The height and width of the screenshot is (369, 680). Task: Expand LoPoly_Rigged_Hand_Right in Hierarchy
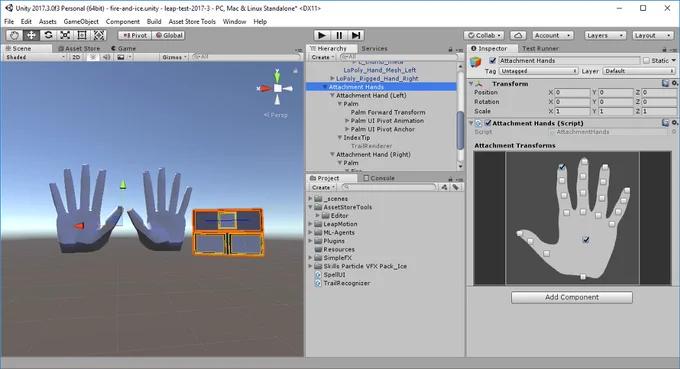[332, 78]
